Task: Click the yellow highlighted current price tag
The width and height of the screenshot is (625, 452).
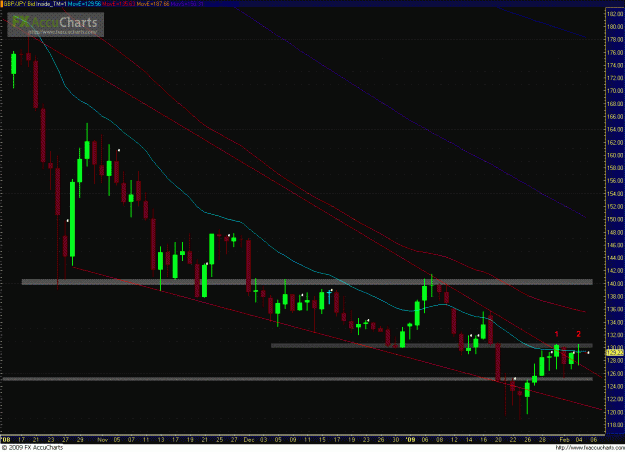Action: tap(614, 353)
